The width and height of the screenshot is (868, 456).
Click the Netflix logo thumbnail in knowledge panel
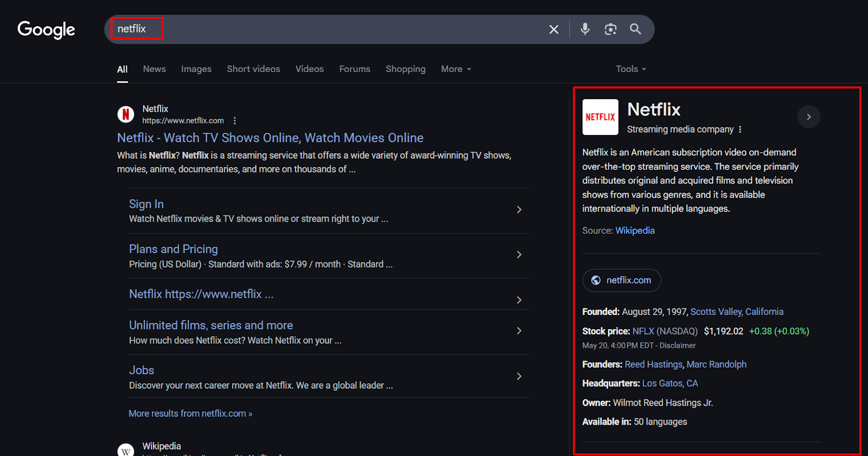pyautogui.click(x=600, y=117)
